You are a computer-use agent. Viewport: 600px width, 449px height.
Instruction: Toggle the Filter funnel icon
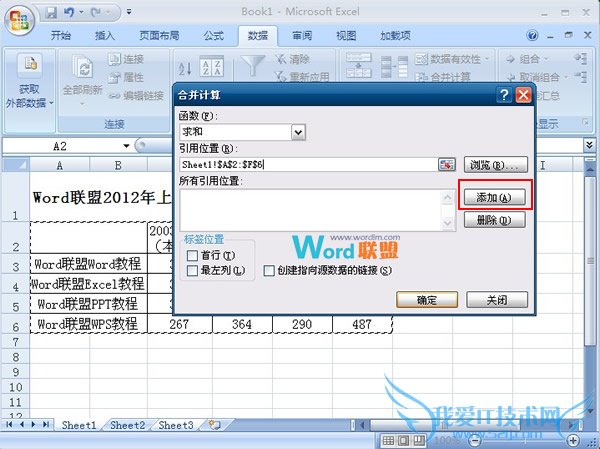[253, 66]
